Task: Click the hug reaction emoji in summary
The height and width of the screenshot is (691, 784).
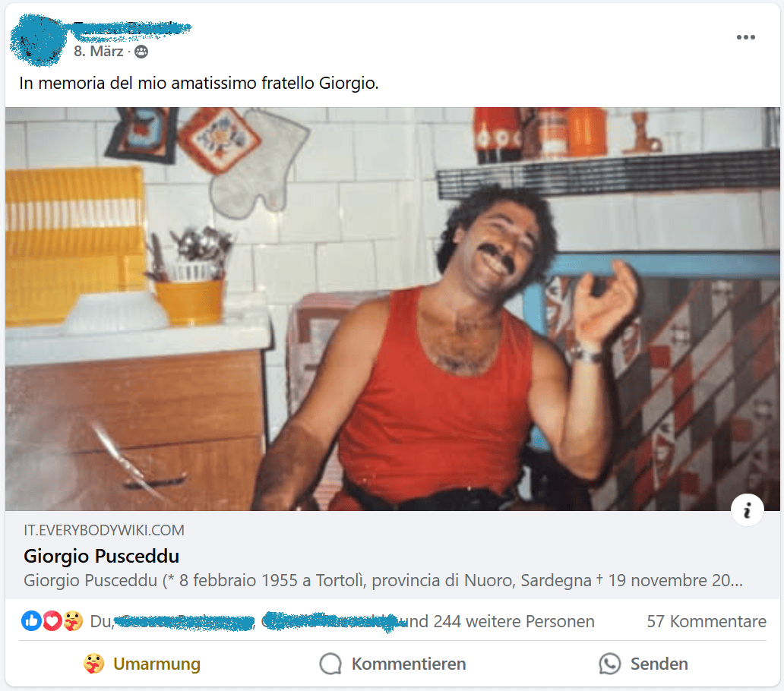Action: pos(72,621)
